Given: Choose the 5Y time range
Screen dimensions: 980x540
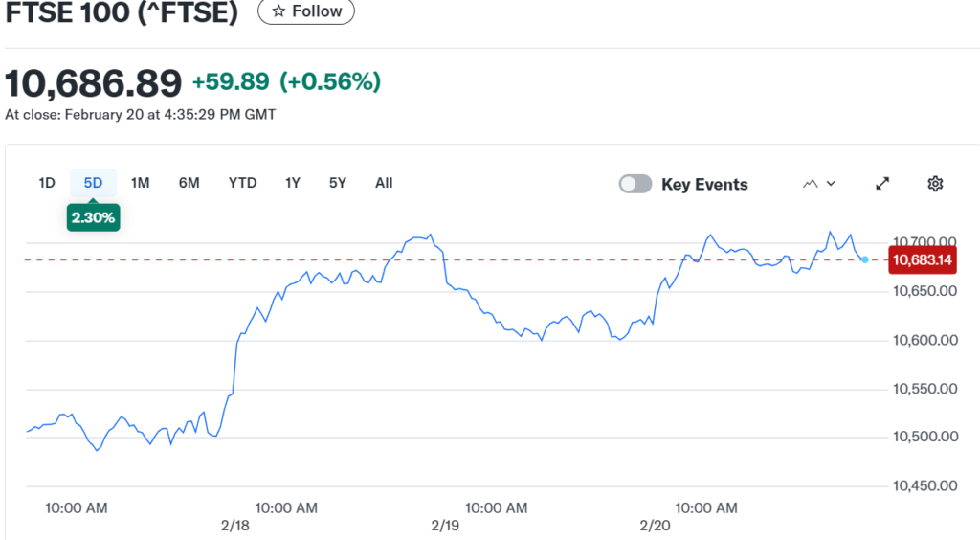Looking at the screenshot, I should pos(337,183).
